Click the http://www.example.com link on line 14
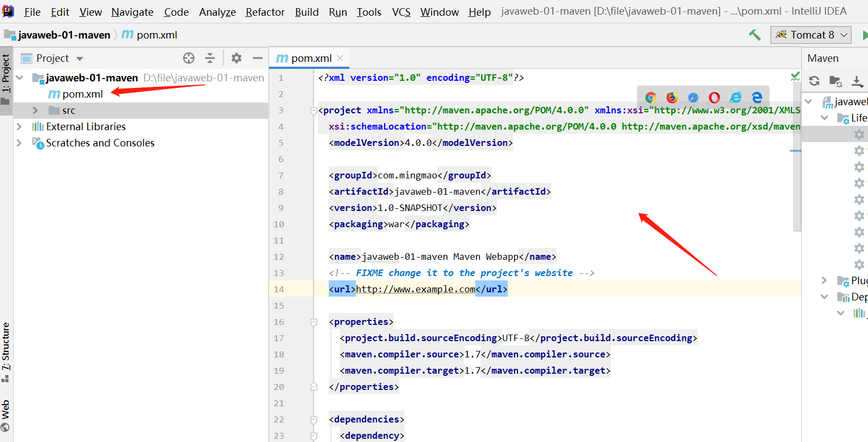This screenshot has height=442, width=868. tap(416, 289)
